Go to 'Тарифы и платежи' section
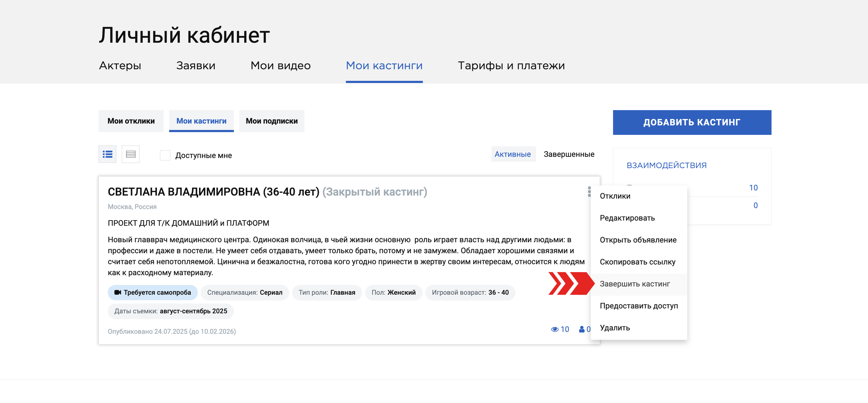 (511, 65)
